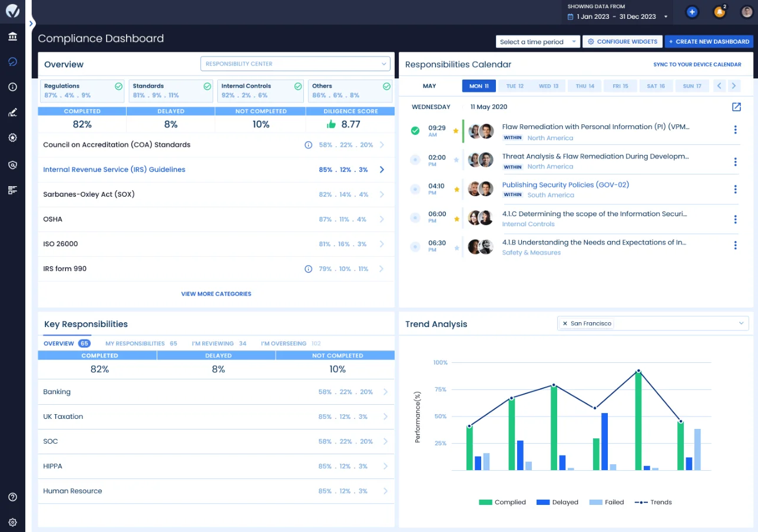Screen dimensions: 758x532
Task: Toggle the star on the 06:30 PM task
Action: pos(456,247)
